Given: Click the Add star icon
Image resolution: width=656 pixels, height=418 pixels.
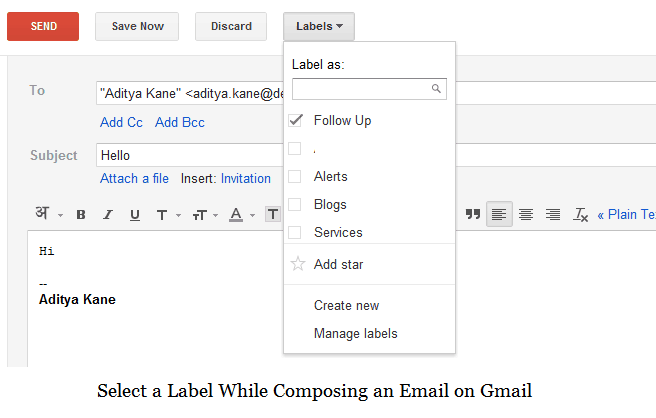Looking at the screenshot, I should (297, 265).
